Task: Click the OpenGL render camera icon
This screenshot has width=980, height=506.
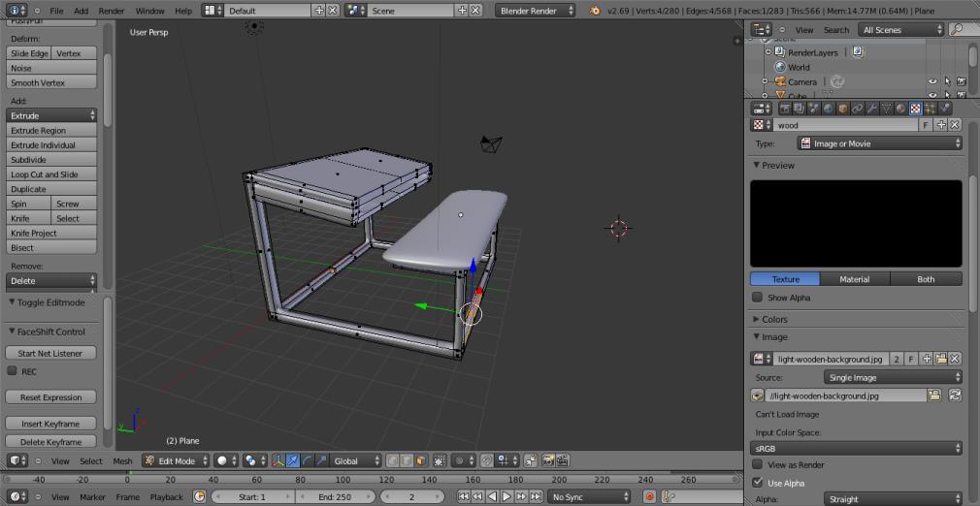Action: tap(548, 461)
